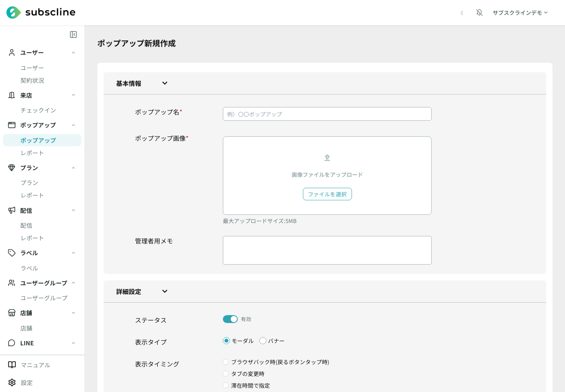Collapse the 店舗 sidebar group chevron
This screenshot has width=565, height=392.
73,313
